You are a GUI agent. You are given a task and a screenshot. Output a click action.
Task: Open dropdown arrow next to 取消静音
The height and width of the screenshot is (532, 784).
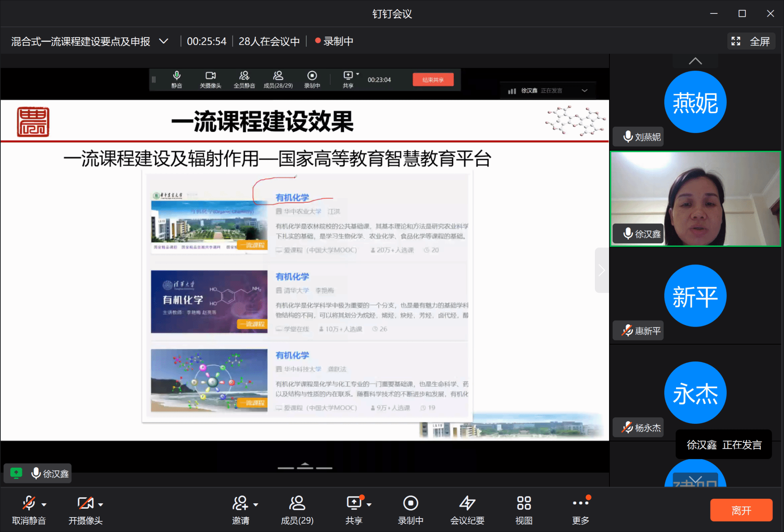[x=44, y=505]
